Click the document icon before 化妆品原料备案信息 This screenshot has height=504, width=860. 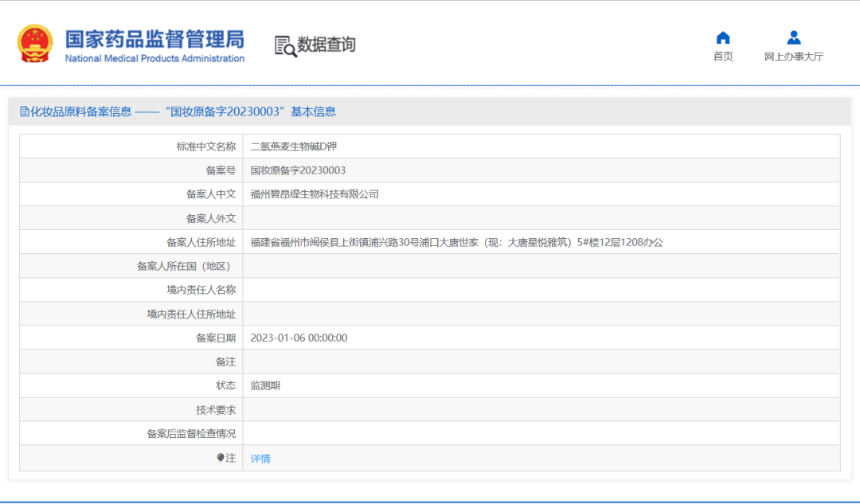[24, 112]
